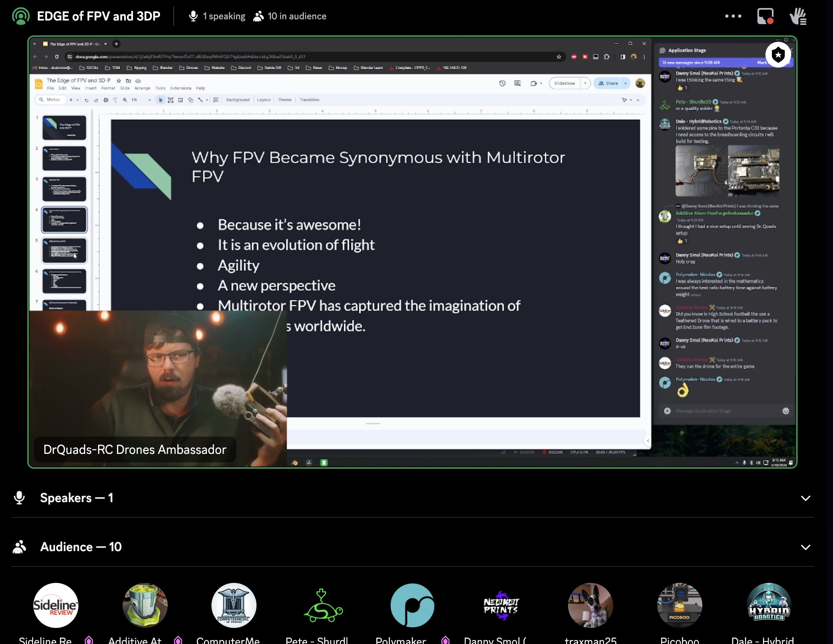Click the move-to-folder icon beside title
Screen dimensions: 833x644
click(128, 81)
